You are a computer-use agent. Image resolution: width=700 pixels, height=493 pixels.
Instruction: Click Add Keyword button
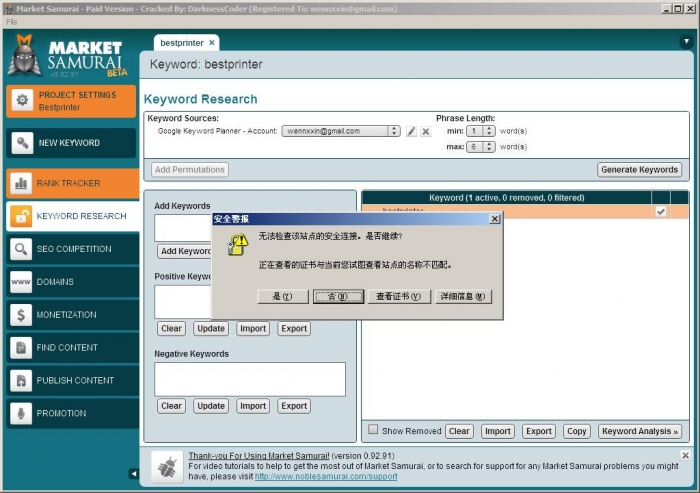click(185, 251)
